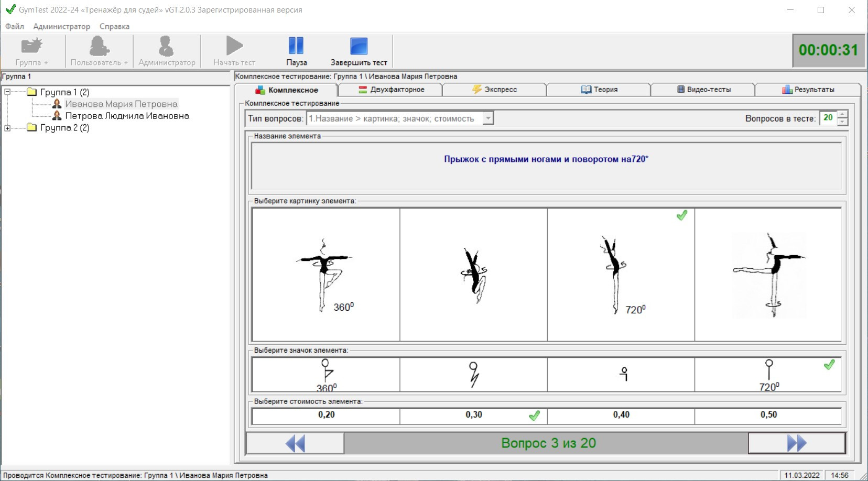Pick the first gymnast picture with 360°
Viewport: 868px width, 481px height.
[326, 275]
